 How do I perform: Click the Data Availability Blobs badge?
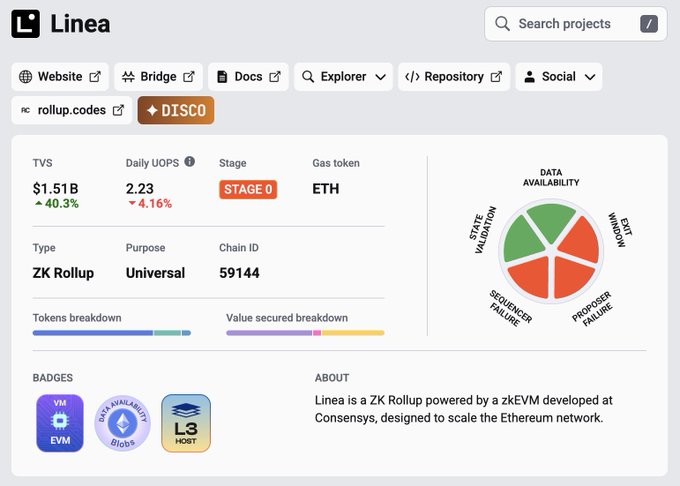pos(123,423)
